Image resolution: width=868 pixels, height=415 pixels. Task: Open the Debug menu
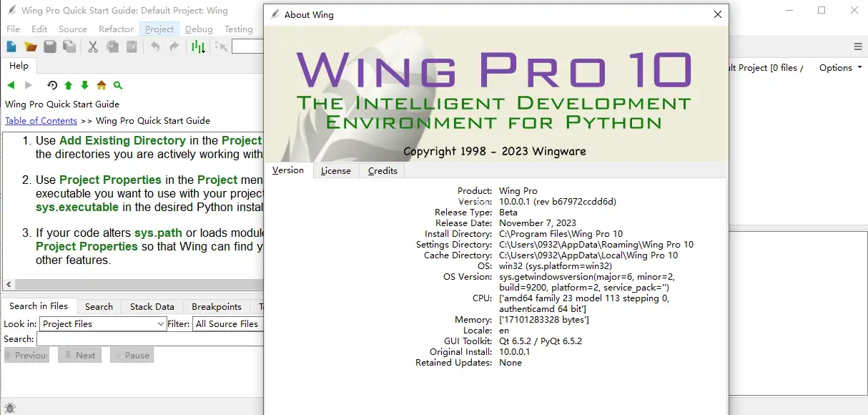click(199, 29)
